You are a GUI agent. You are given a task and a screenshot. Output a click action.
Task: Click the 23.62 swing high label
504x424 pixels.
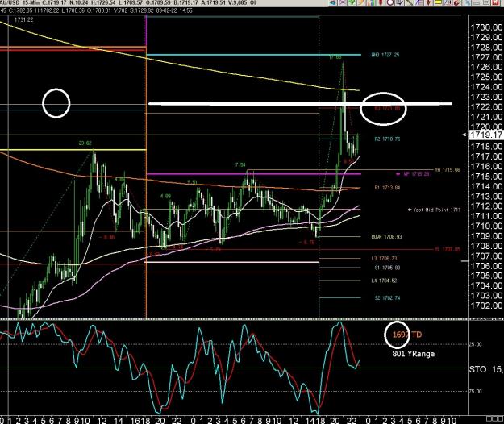point(85,143)
